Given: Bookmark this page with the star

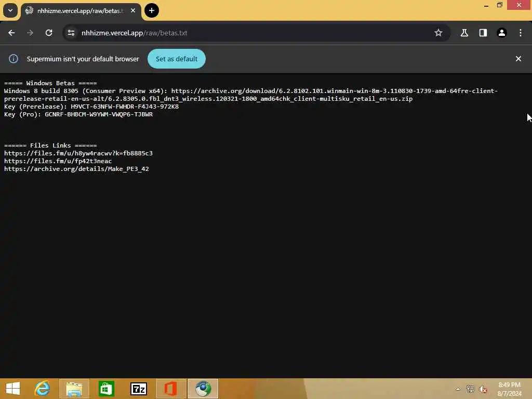Looking at the screenshot, I should coord(438,33).
